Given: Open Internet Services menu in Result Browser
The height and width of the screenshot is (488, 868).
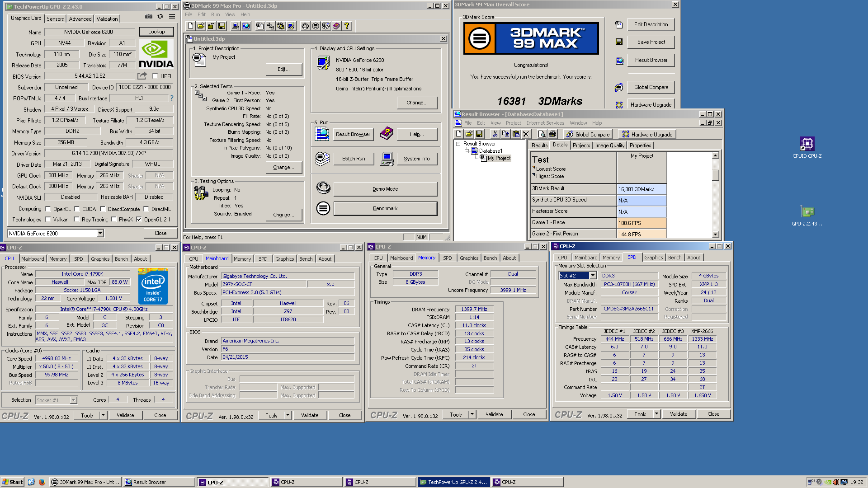Looking at the screenshot, I should tap(545, 123).
